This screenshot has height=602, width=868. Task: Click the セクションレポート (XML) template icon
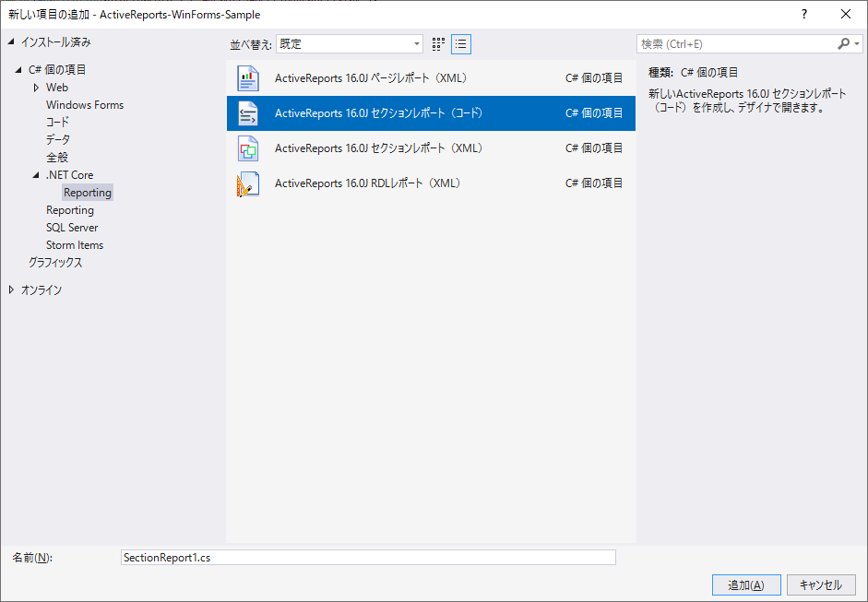248,148
